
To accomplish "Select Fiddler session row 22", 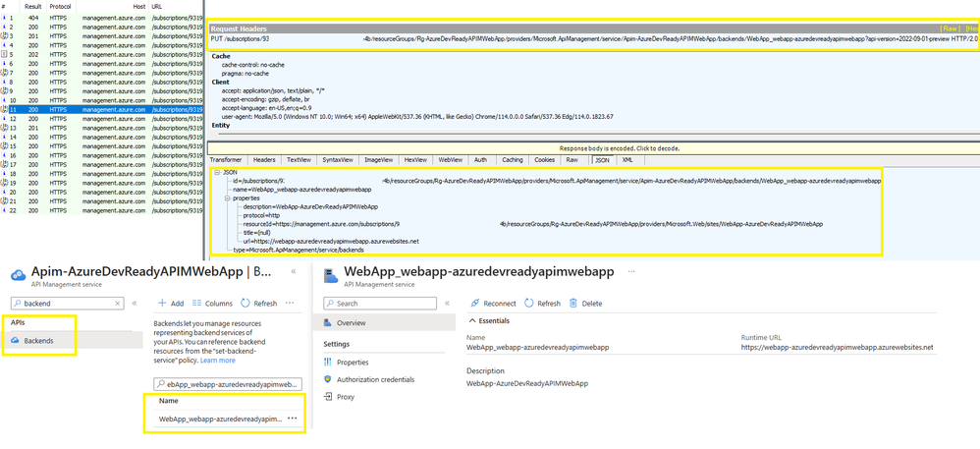I will pyautogui.click(x=101, y=210).
